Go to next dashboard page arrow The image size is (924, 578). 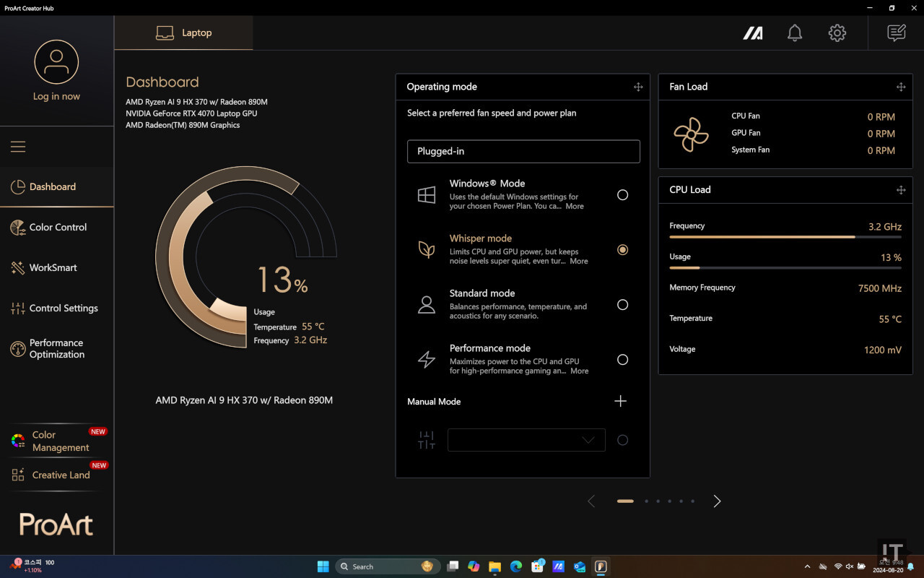point(717,501)
